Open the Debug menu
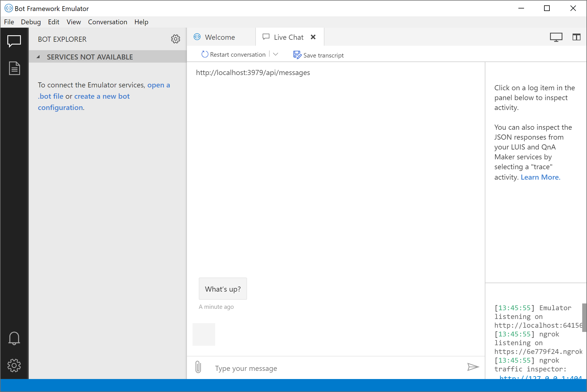Viewport: 587px width, 392px height. (x=31, y=22)
